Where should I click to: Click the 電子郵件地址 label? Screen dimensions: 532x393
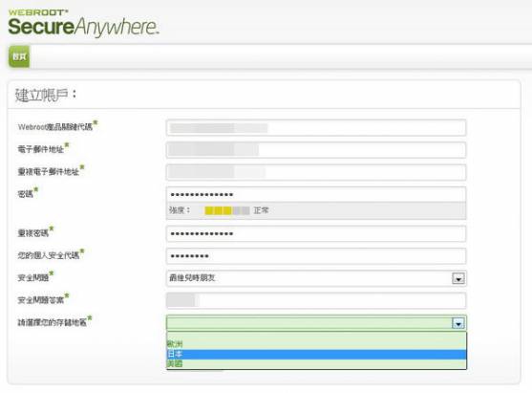(x=41, y=149)
